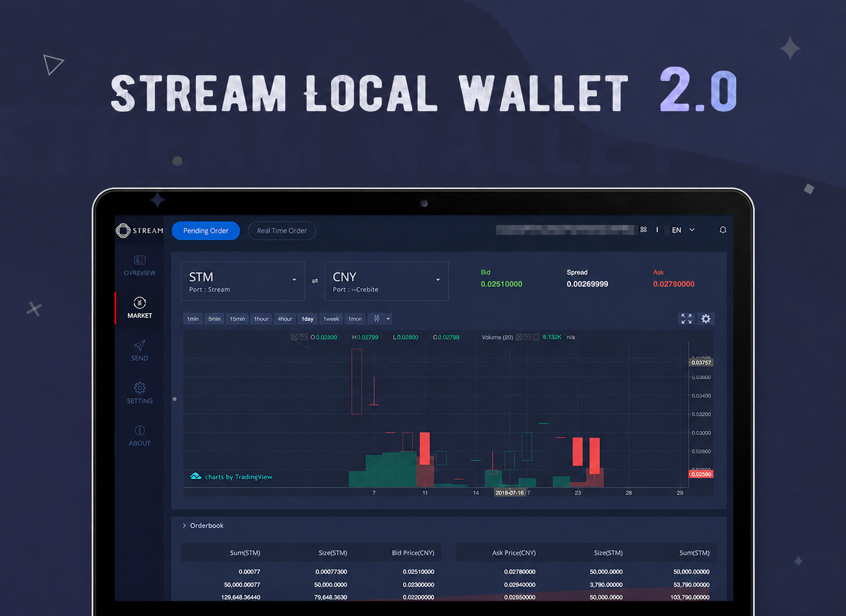Click the orderbook cell '53,790.00000'

[691, 585]
